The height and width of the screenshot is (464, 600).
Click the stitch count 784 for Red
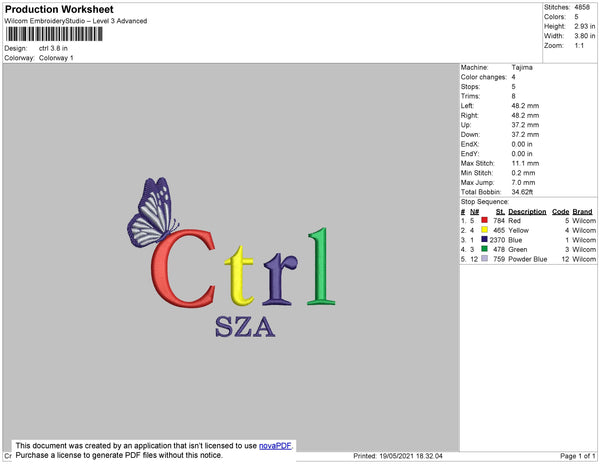[499, 221]
